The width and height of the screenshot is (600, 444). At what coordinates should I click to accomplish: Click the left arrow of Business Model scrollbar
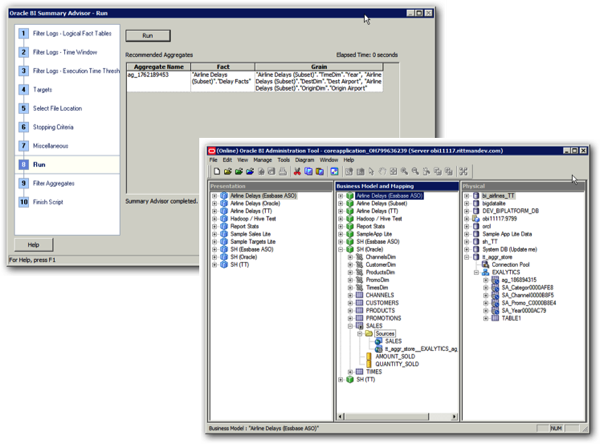pos(341,416)
